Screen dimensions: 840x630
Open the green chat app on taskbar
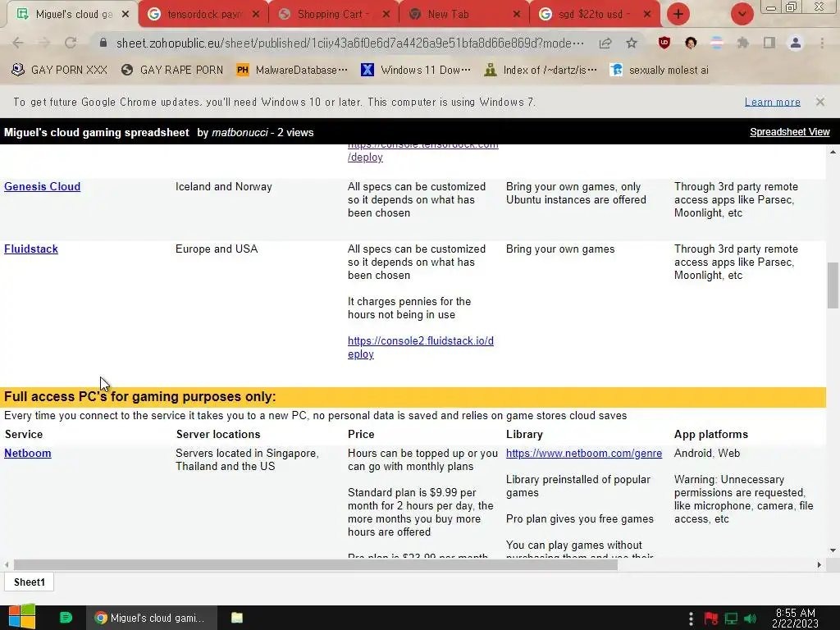tap(66, 618)
